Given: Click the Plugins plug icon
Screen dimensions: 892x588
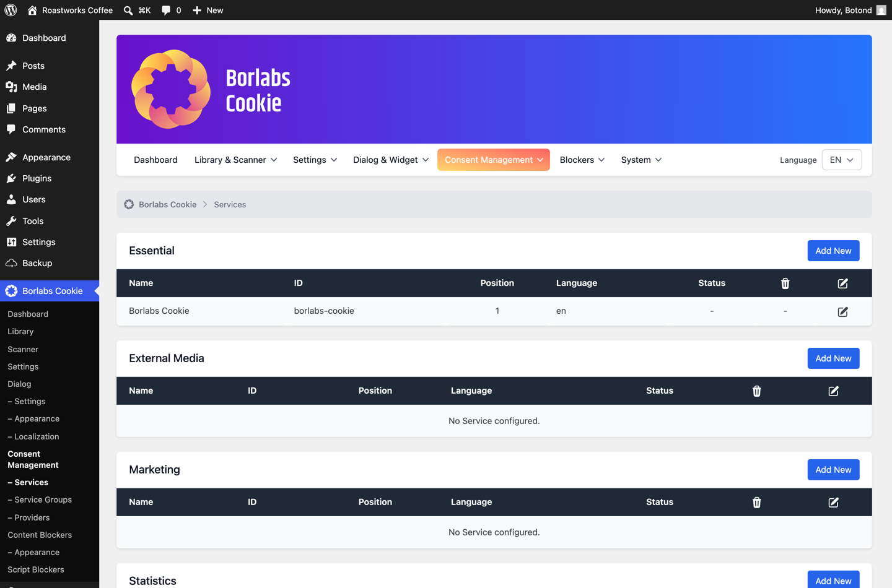Looking at the screenshot, I should [x=11, y=178].
